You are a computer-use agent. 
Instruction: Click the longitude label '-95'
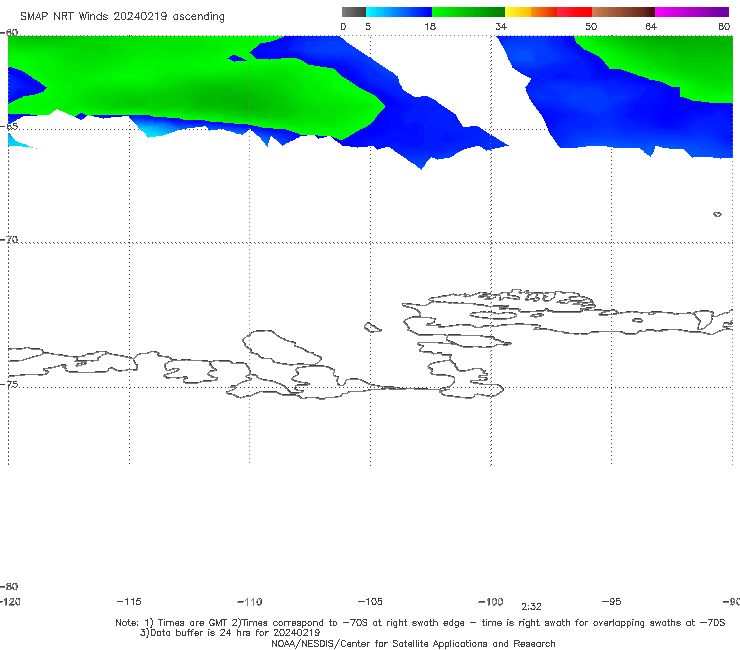pos(611,601)
